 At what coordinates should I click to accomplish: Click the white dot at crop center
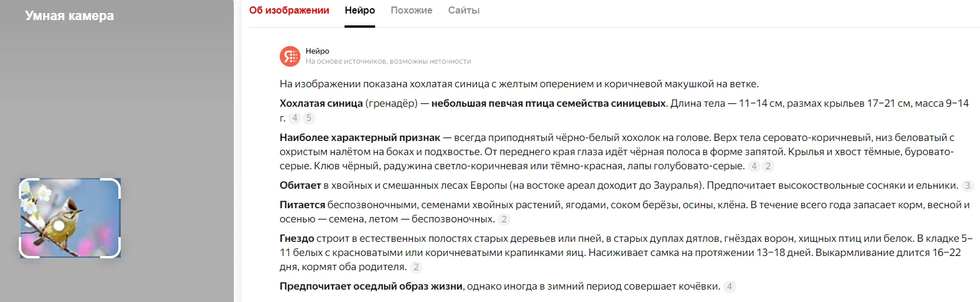click(59, 225)
